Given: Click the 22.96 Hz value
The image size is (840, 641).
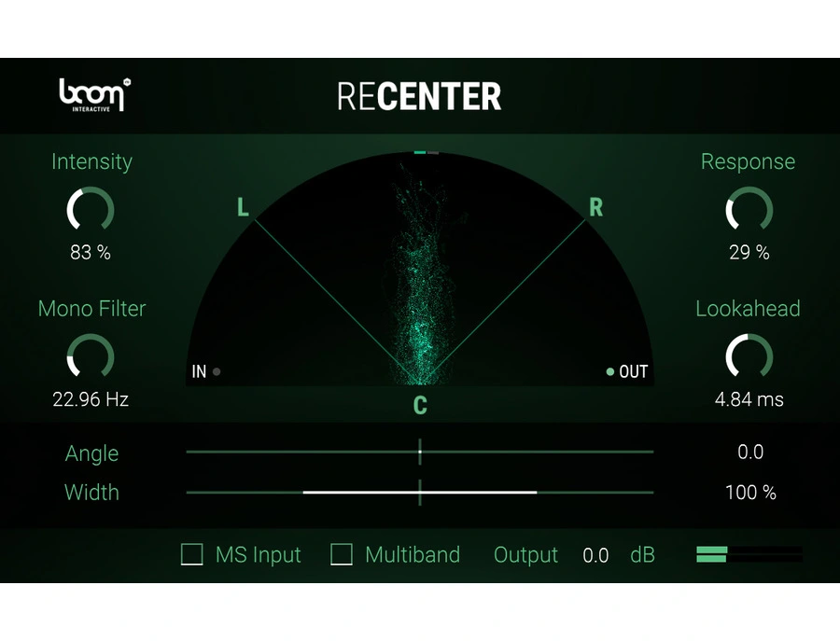Looking at the screenshot, I should point(91,399).
